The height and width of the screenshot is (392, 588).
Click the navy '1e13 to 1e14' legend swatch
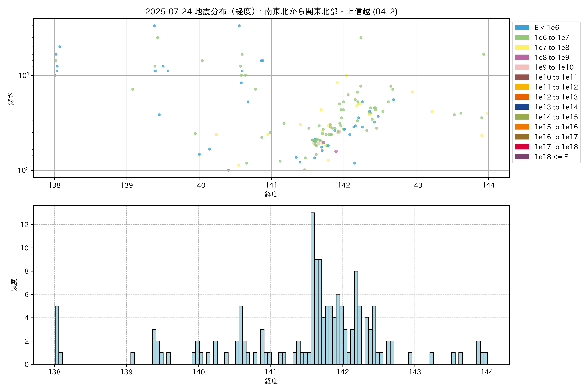(522, 107)
